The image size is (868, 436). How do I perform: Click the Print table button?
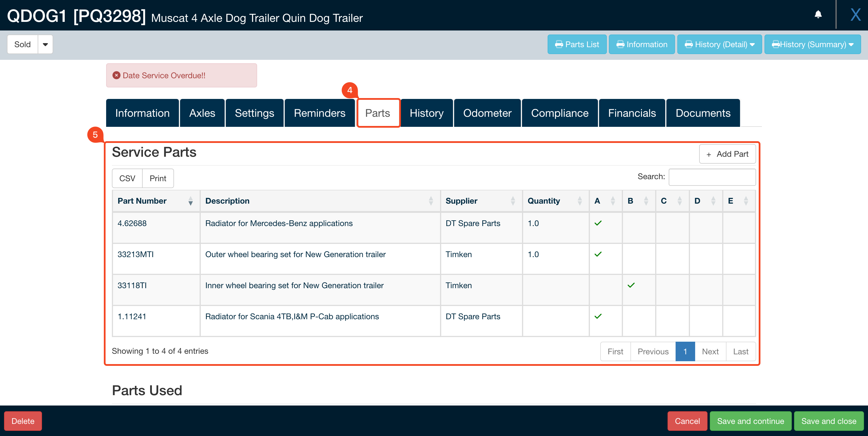pyautogui.click(x=158, y=178)
